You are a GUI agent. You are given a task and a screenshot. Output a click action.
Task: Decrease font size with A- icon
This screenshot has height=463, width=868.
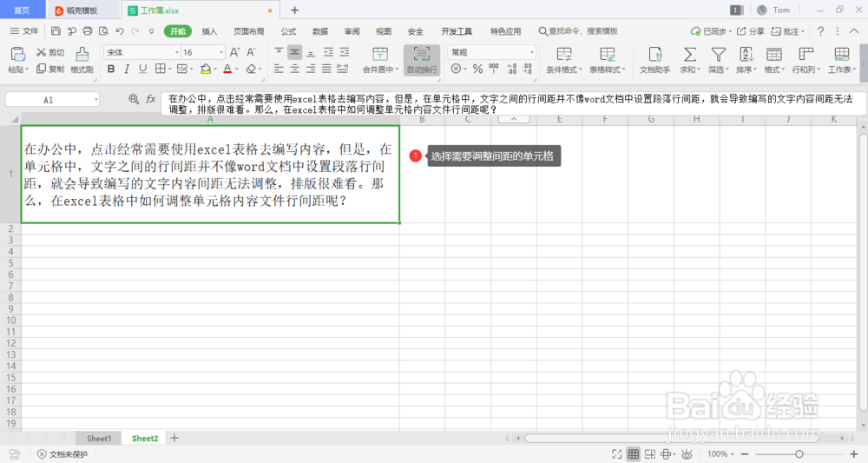pyautogui.click(x=252, y=52)
